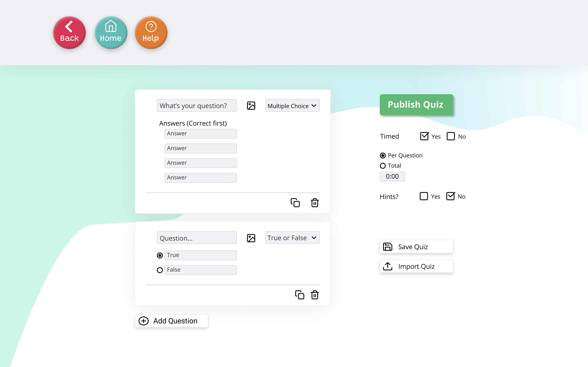This screenshot has height=367, width=588.
Task: Uncheck the Timed Yes checkbox
Action: tap(424, 136)
